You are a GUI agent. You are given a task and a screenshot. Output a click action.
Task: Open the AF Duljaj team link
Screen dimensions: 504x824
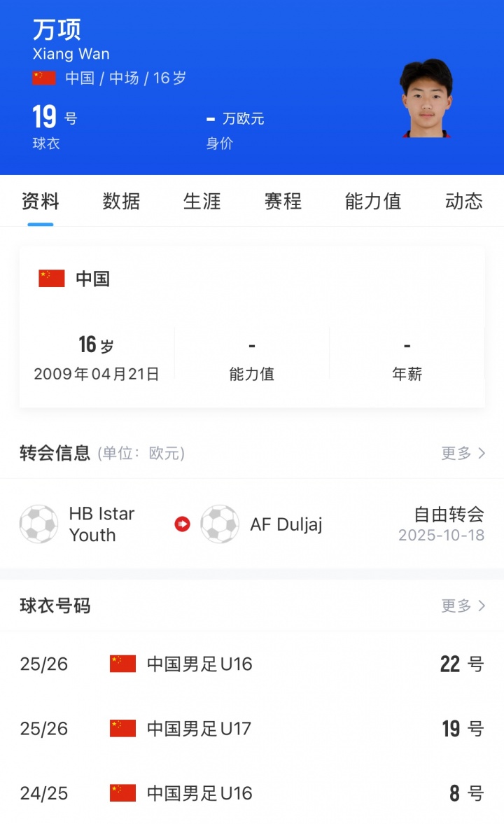click(x=286, y=524)
